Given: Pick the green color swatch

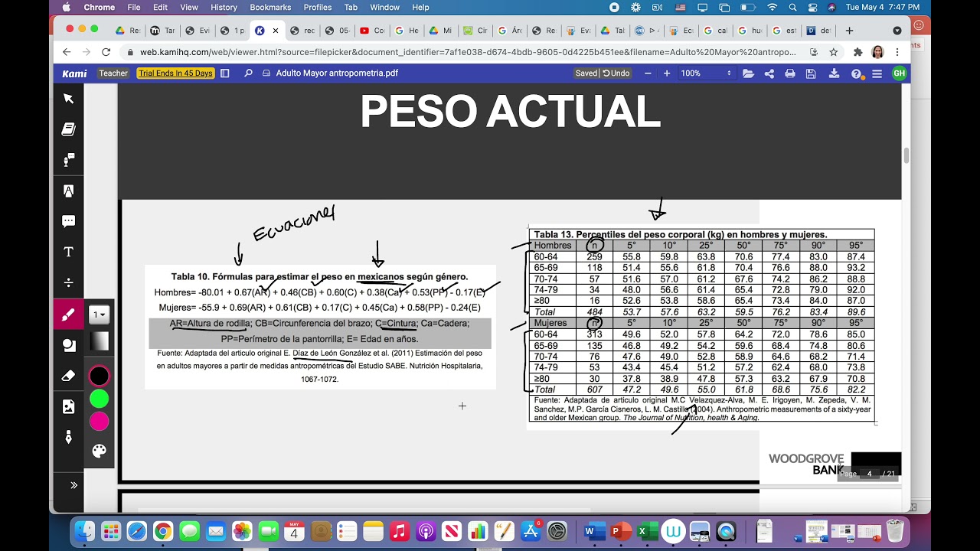Looking at the screenshot, I should pyautogui.click(x=100, y=399).
